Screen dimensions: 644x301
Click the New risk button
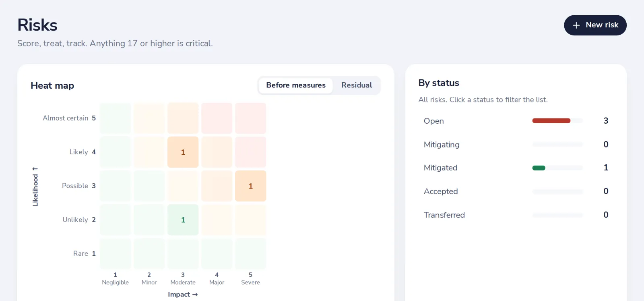[x=595, y=25]
